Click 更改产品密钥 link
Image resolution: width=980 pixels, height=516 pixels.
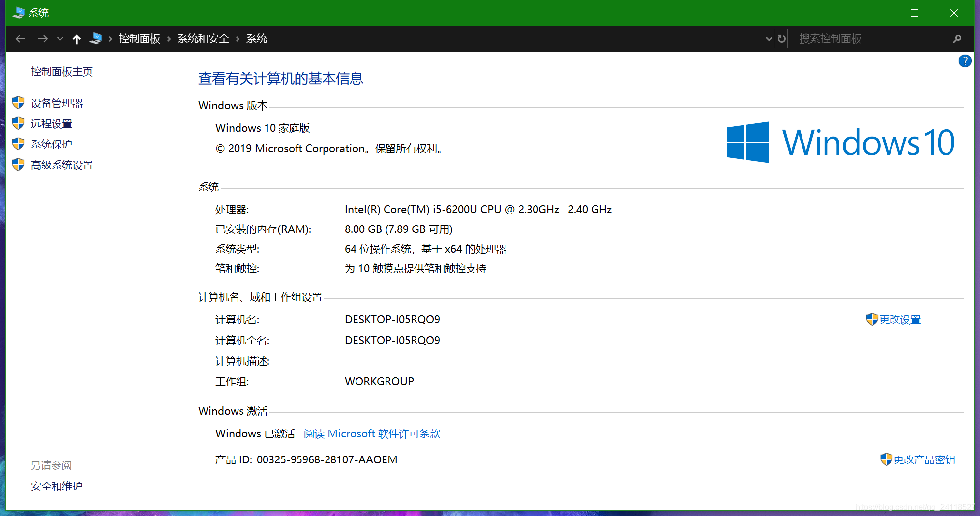924,460
